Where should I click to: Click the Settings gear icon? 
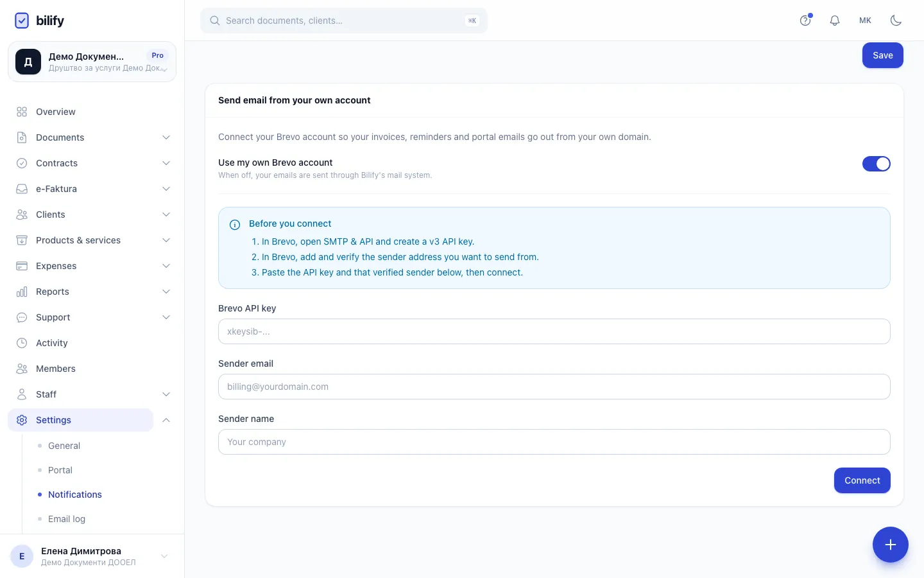tap(22, 420)
